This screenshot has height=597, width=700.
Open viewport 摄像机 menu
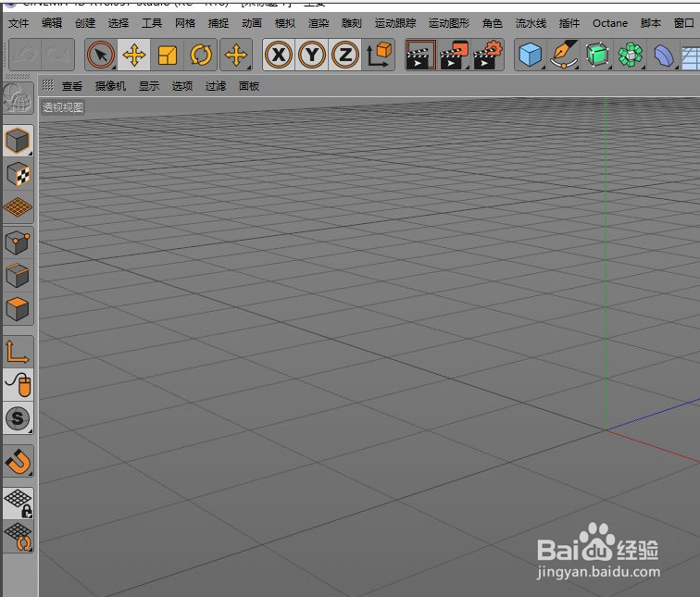[110, 86]
